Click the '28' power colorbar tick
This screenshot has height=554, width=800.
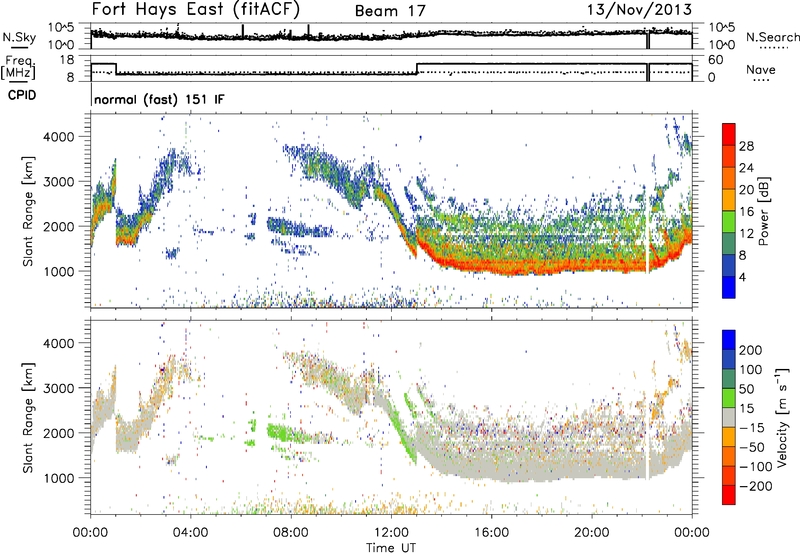[746, 146]
